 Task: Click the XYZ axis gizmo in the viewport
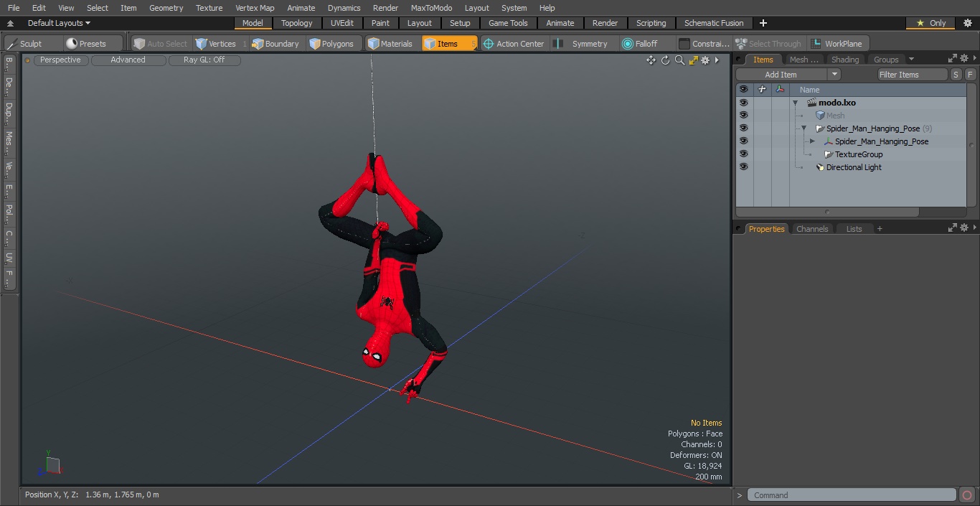pos(49,464)
